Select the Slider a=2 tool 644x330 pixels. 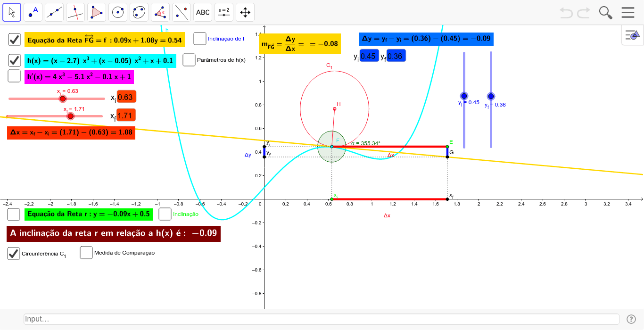224,12
